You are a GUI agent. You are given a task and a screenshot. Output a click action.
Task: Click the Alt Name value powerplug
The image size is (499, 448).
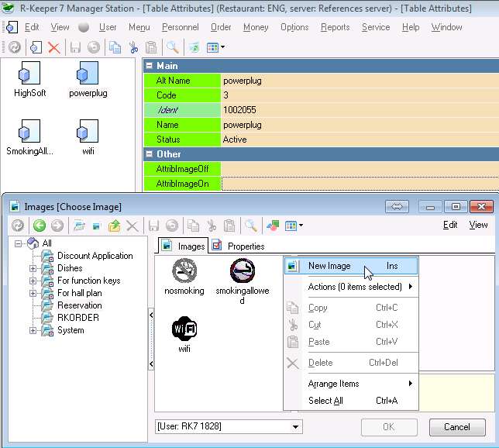tap(243, 81)
